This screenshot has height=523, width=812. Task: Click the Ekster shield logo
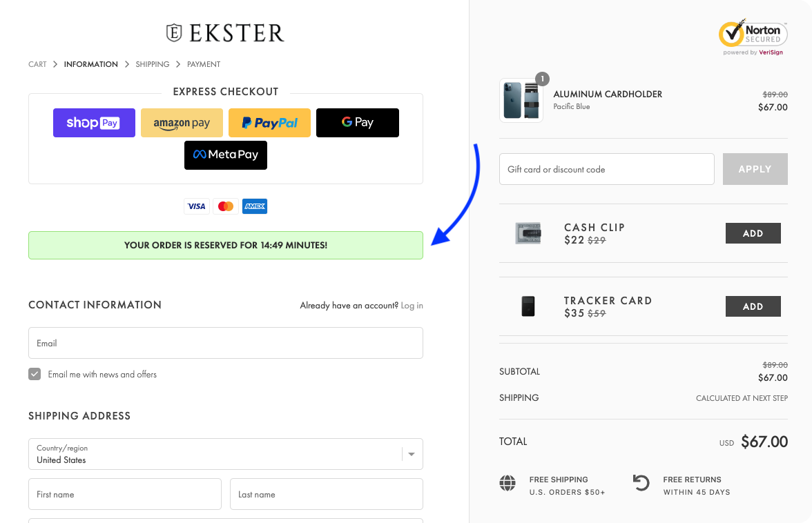pyautogui.click(x=174, y=32)
